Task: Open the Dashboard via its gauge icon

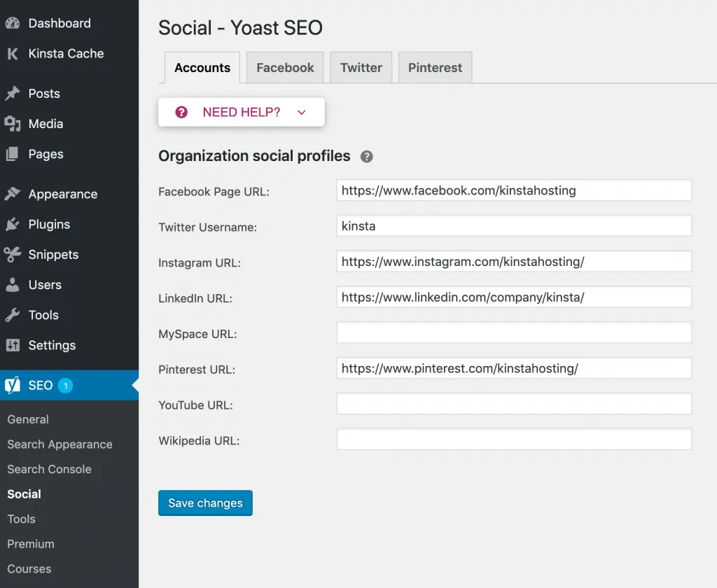Action: [x=15, y=23]
